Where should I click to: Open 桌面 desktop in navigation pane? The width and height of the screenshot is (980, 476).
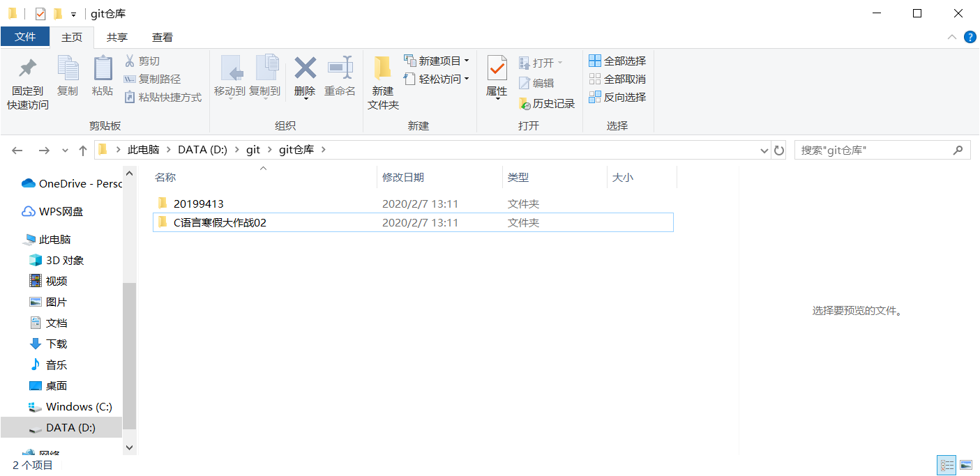coord(48,386)
